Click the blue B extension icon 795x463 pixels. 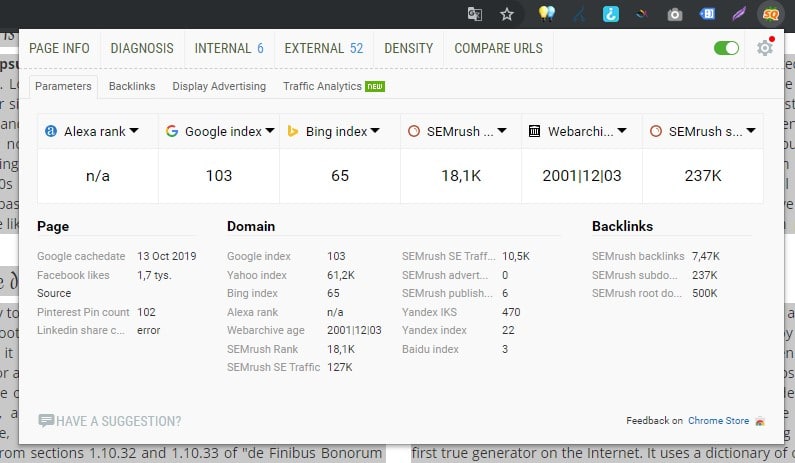pos(707,14)
